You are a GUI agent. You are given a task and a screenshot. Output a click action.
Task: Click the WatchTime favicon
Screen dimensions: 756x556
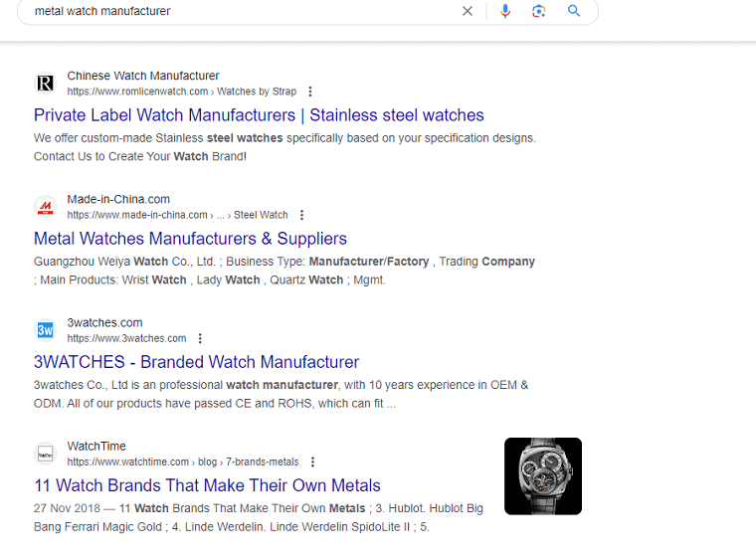point(46,454)
